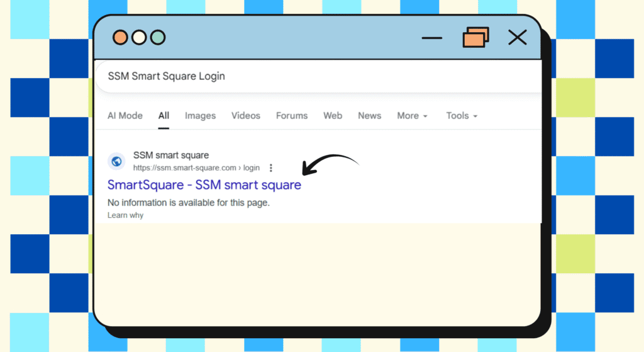View the News tab results
The image size is (644, 352).
coord(369,116)
